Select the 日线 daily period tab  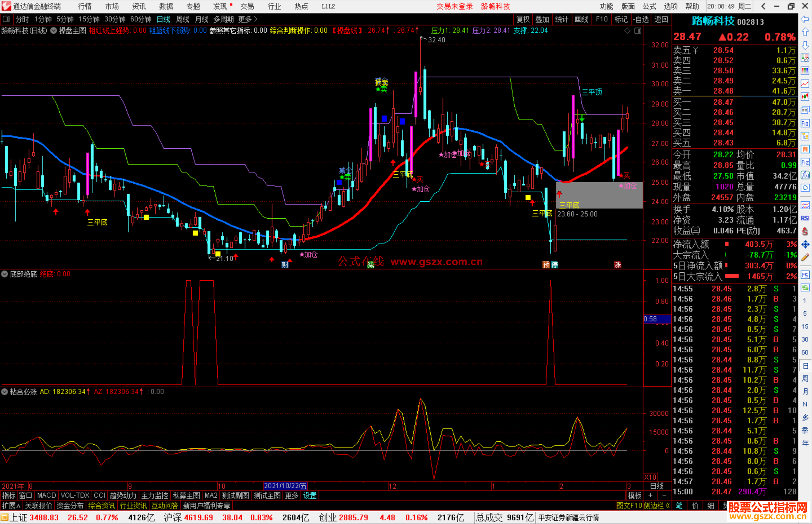[x=164, y=19]
